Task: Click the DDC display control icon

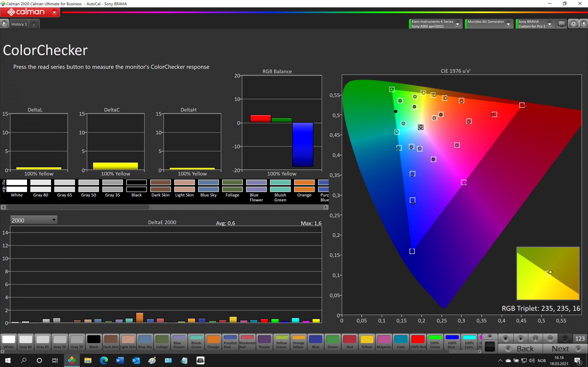Action: point(562,24)
